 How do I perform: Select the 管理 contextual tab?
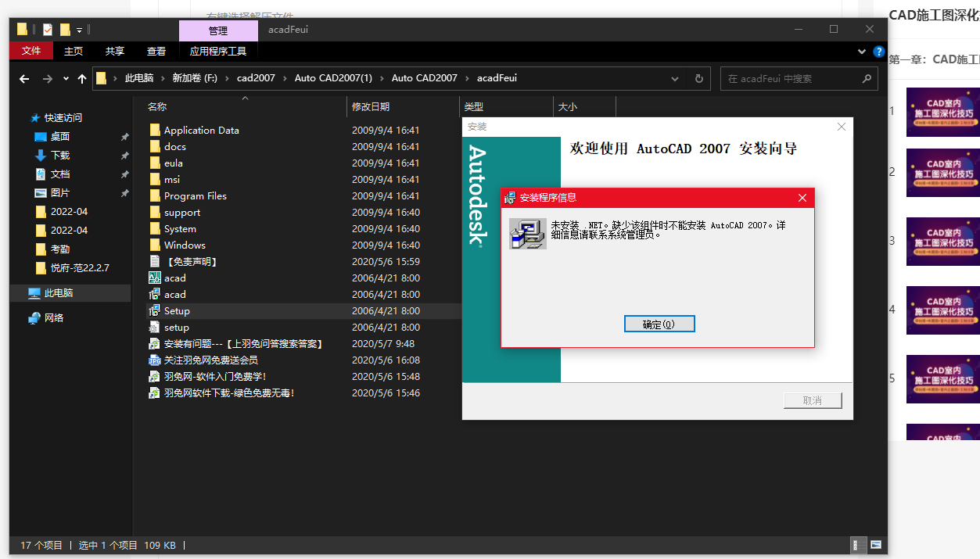point(218,30)
